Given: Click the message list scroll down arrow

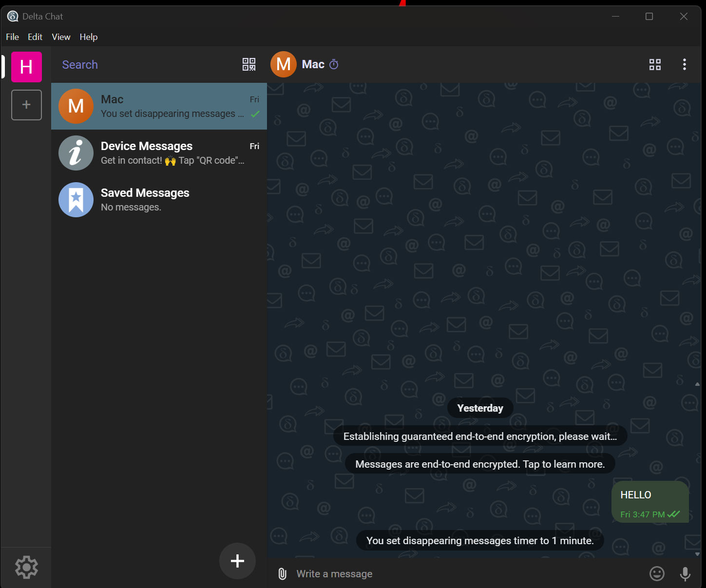Looking at the screenshot, I should [x=697, y=554].
